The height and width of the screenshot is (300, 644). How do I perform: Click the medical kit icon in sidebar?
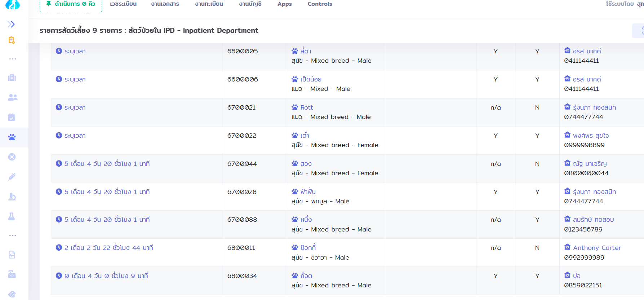12,78
